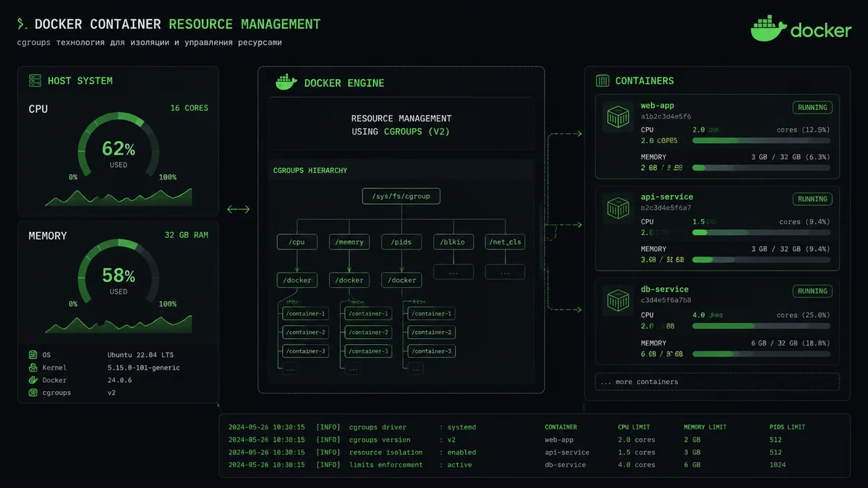Click the terminal prompt icon before the title
868x488 pixels.
(x=23, y=24)
